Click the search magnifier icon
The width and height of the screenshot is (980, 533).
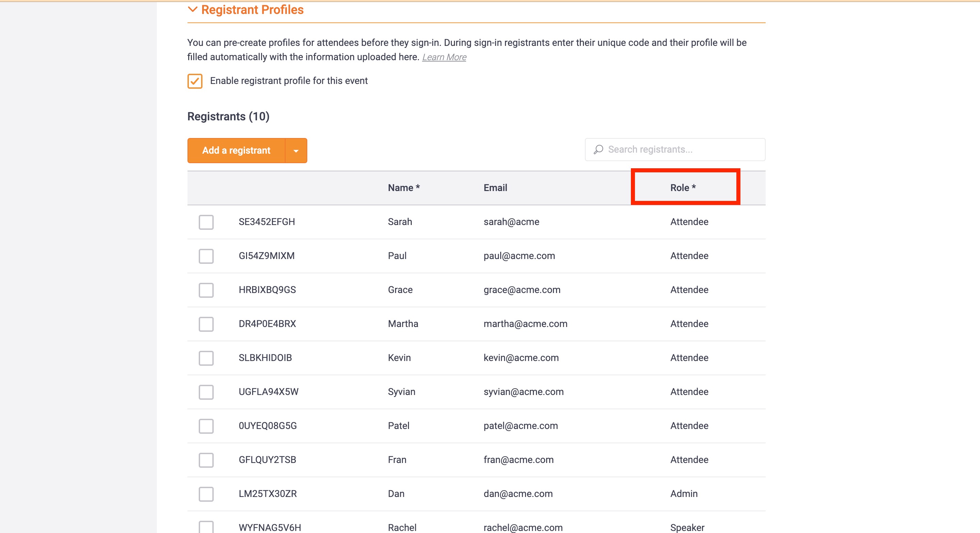click(x=599, y=150)
